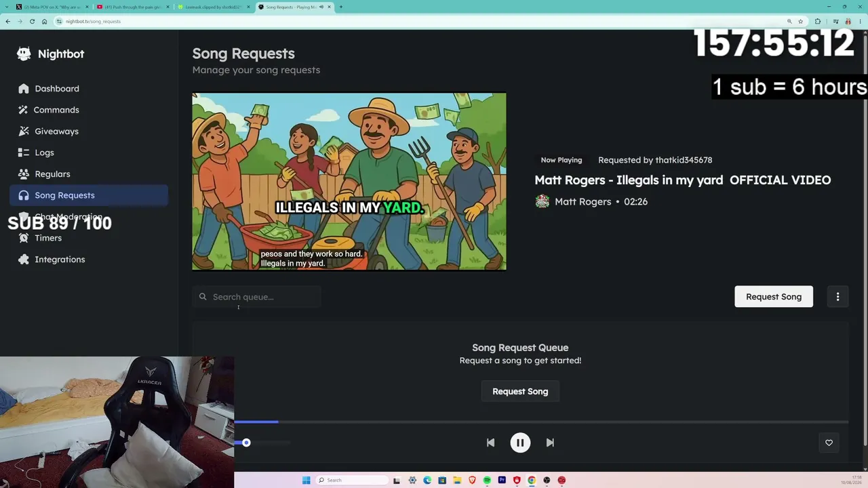868x488 pixels.
Task: Go back in browser history
Action: (7, 21)
